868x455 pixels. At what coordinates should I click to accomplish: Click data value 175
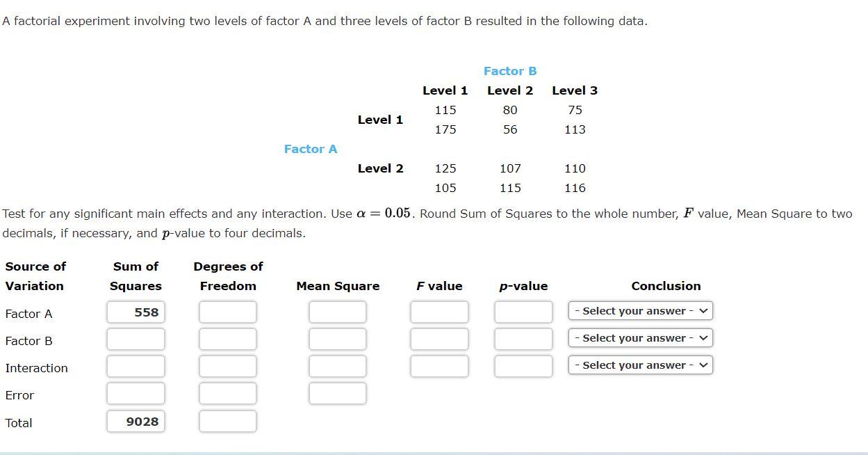(445, 129)
